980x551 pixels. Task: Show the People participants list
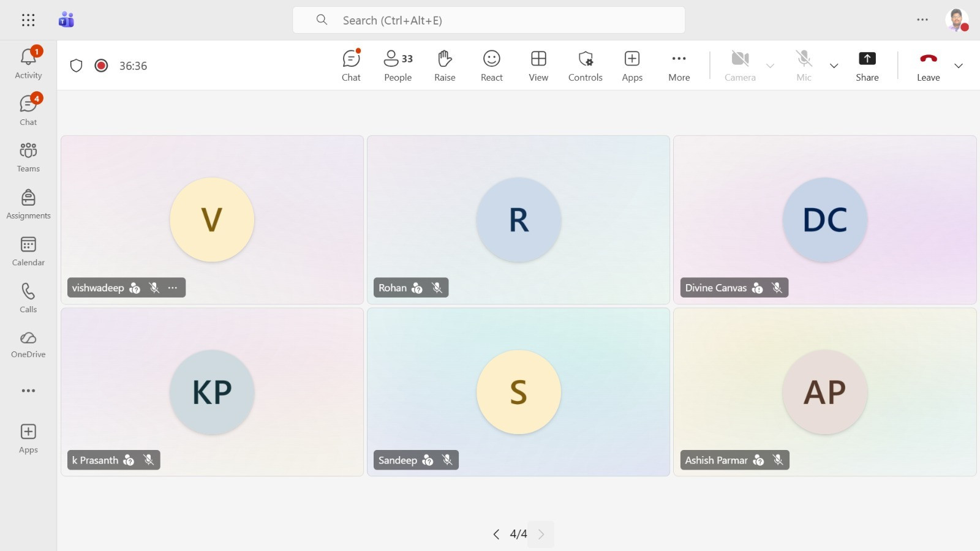point(398,65)
